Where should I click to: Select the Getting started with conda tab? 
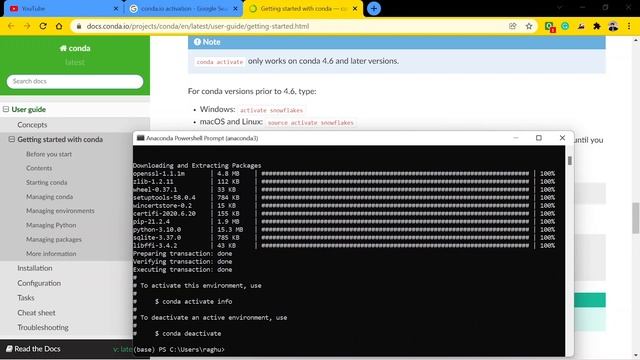pos(303,9)
